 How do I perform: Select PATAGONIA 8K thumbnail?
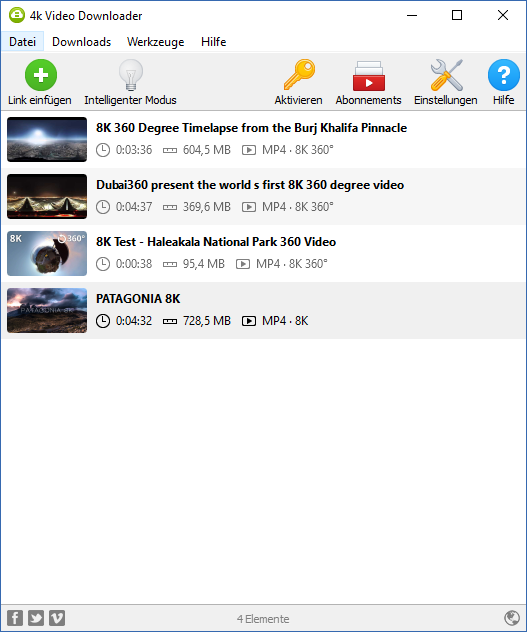pyautogui.click(x=47, y=310)
